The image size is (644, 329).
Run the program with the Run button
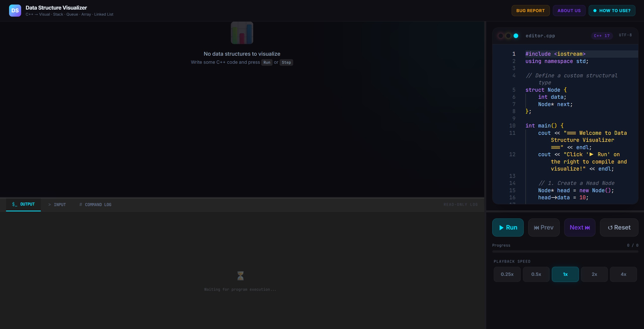click(508, 227)
